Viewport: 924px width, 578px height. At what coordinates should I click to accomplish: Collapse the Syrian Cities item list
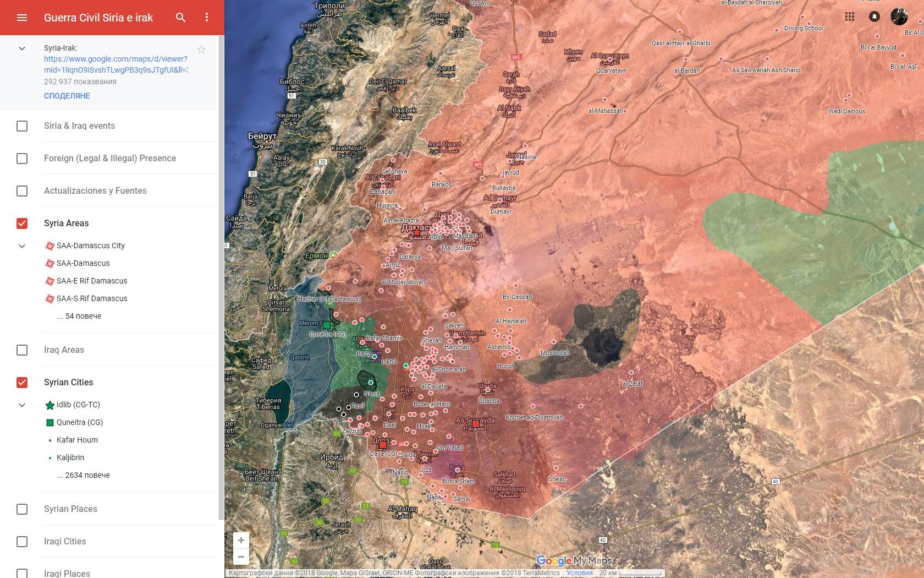coord(22,405)
